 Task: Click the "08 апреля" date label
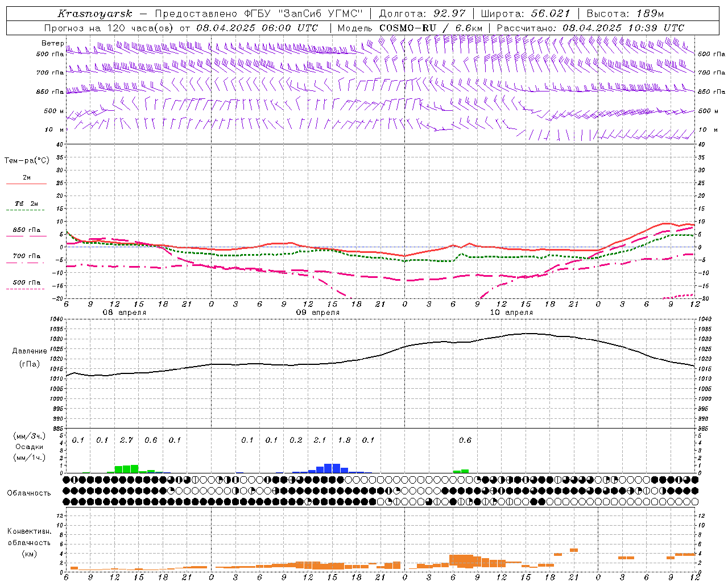[x=124, y=313]
